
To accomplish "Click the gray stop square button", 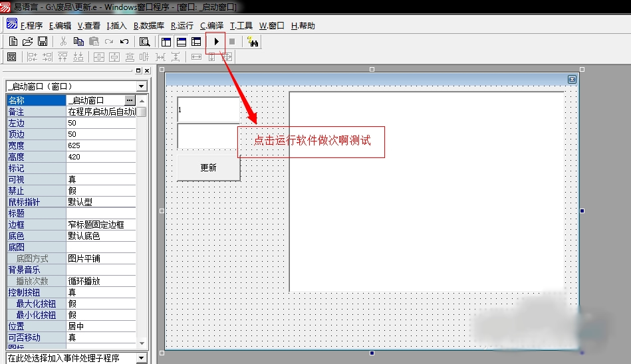I will click(x=232, y=41).
